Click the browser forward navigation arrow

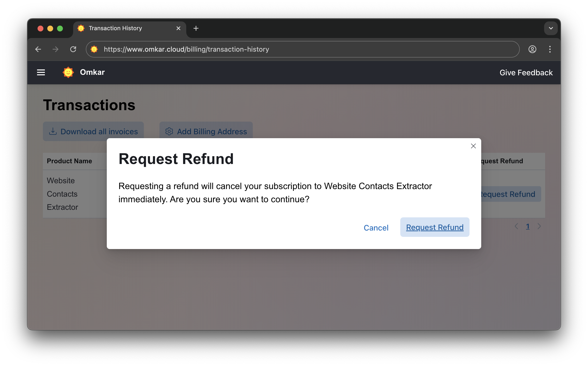(x=56, y=49)
